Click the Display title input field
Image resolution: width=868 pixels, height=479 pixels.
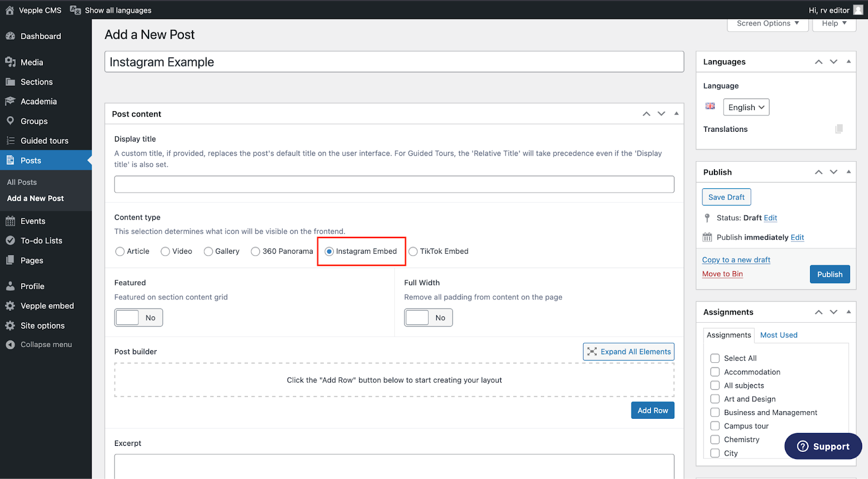tap(394, 184)
